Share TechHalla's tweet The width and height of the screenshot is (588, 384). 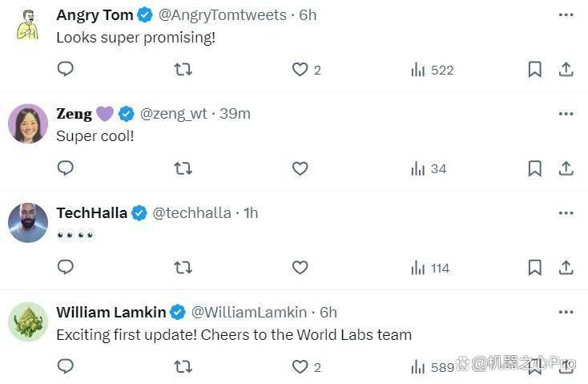click(x=566, y=268)
